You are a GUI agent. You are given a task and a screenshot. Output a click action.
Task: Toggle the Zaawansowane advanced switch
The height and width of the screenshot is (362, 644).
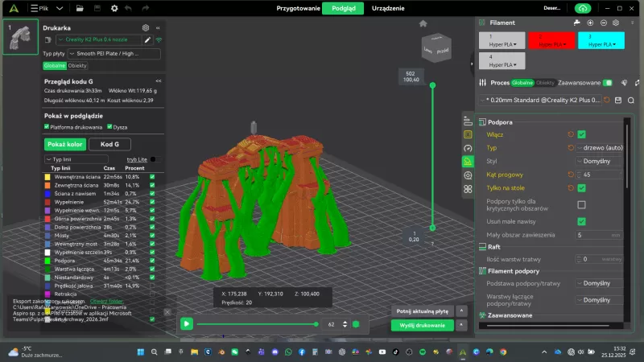(608, 83)
